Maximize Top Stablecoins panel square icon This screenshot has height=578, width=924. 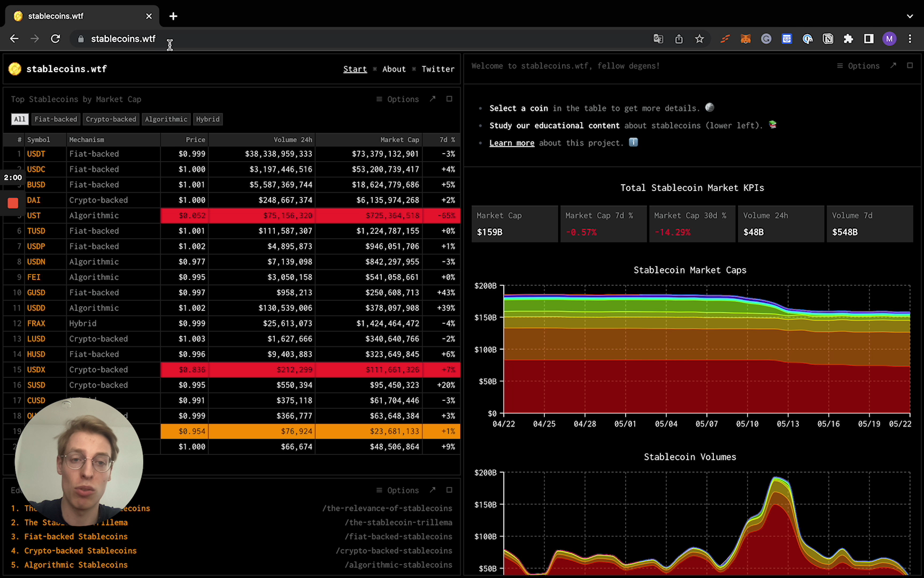(449, 99)
